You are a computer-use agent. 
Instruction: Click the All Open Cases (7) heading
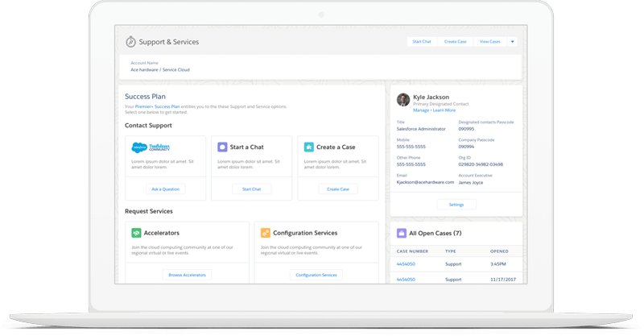point(436,233)
